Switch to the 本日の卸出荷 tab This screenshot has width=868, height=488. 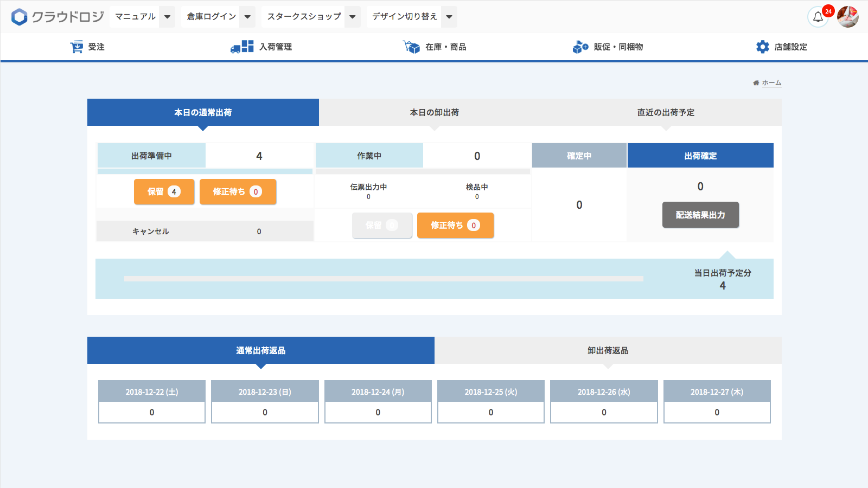click(x=435, y=112)
